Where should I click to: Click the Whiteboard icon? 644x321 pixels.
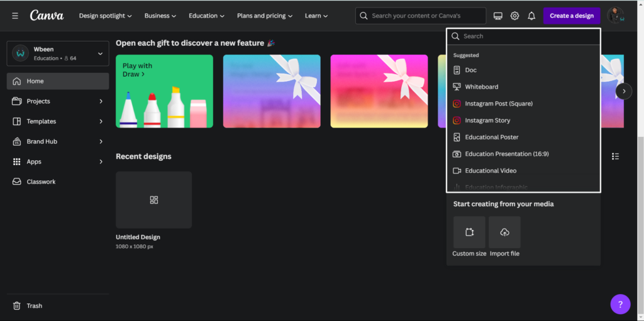(x=457, y=87)
